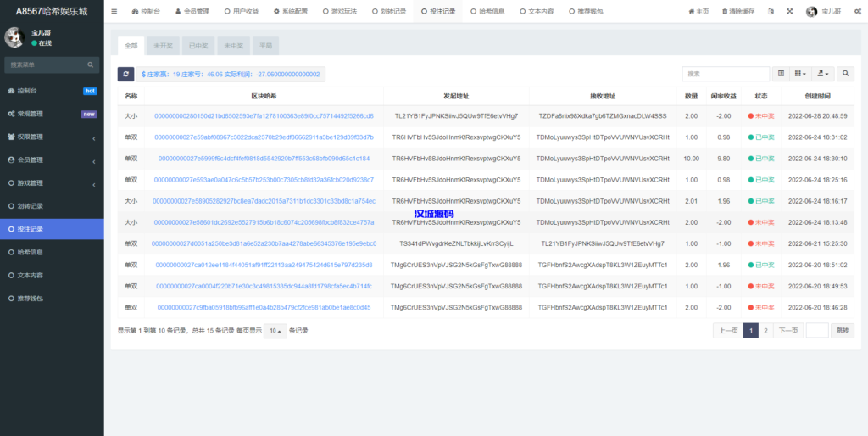This screenshot has width=868, height=436.
Task: Expand 会员管理 sidebar group
Action: [52, 159]
